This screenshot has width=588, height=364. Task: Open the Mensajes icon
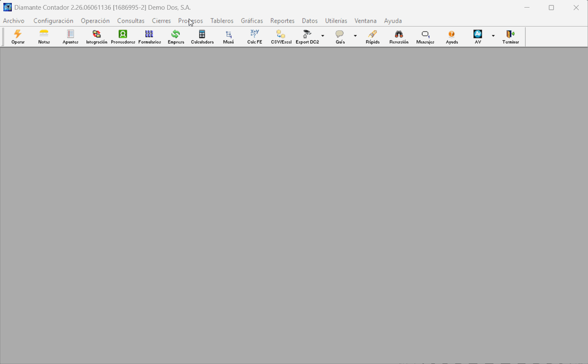point(425,37)
